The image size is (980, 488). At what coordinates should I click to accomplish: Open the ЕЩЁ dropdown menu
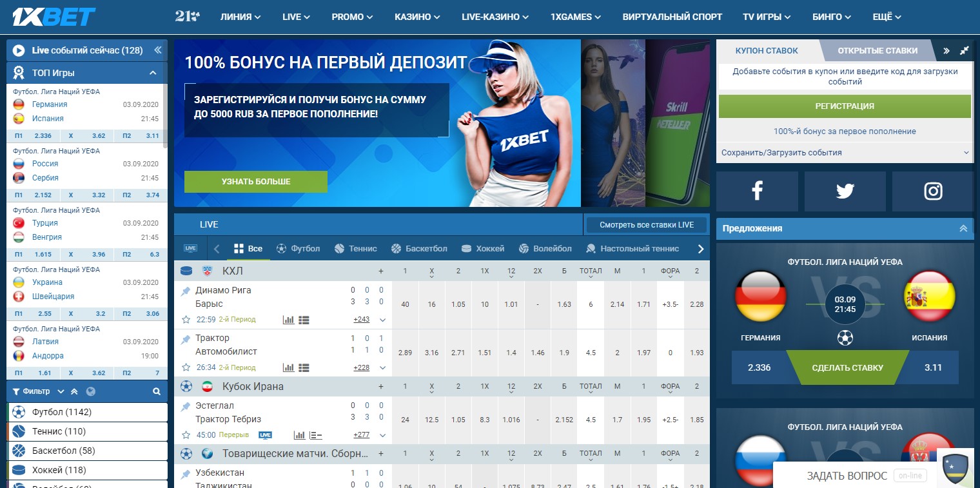(887, 17)
